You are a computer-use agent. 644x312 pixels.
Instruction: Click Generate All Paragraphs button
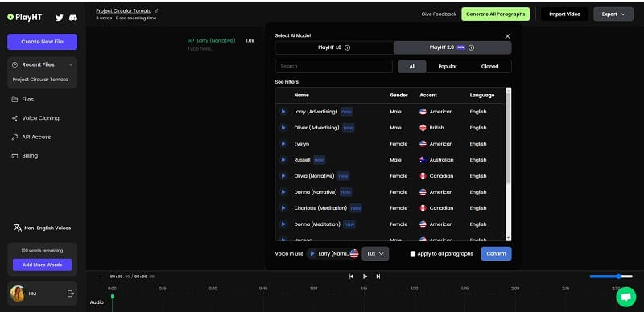coord(495,14)
